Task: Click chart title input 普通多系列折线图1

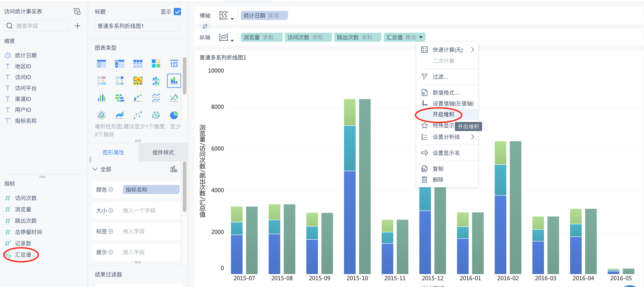Action: point(137,26)
